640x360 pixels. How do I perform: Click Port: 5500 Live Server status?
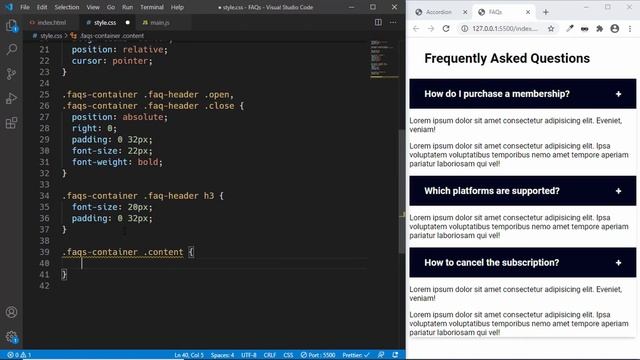(x=318, y=355)
